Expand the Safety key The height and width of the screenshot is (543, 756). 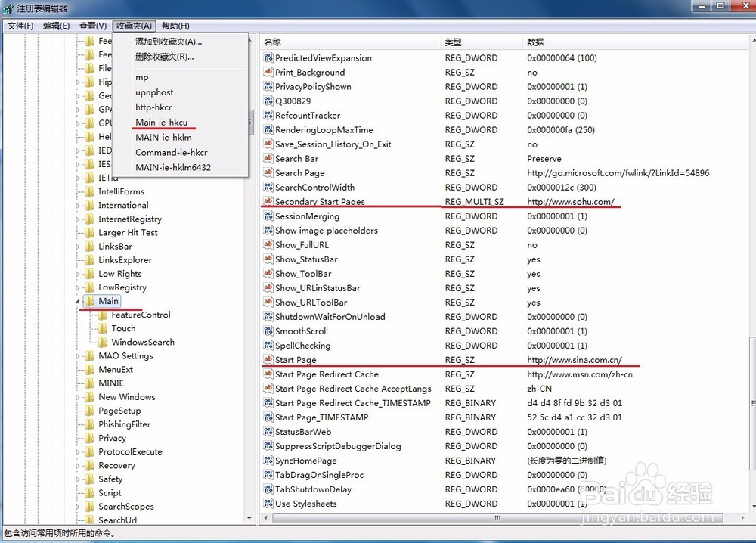click(78, 479)
